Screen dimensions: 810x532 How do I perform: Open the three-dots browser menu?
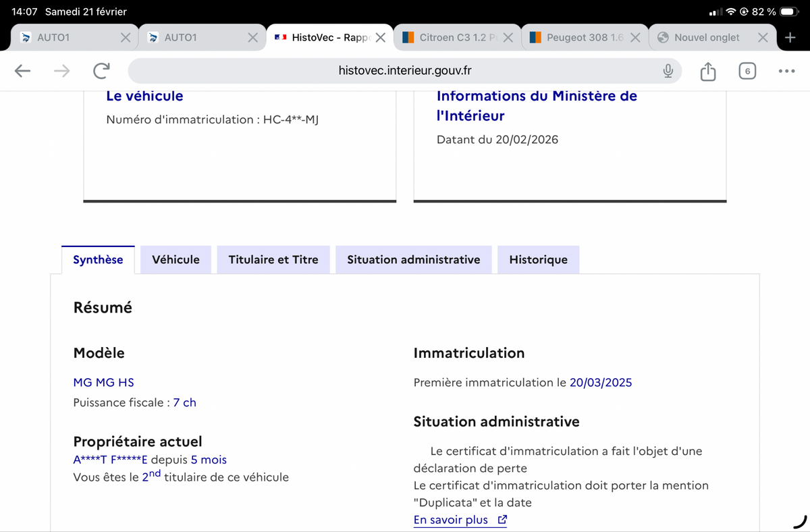786,71
